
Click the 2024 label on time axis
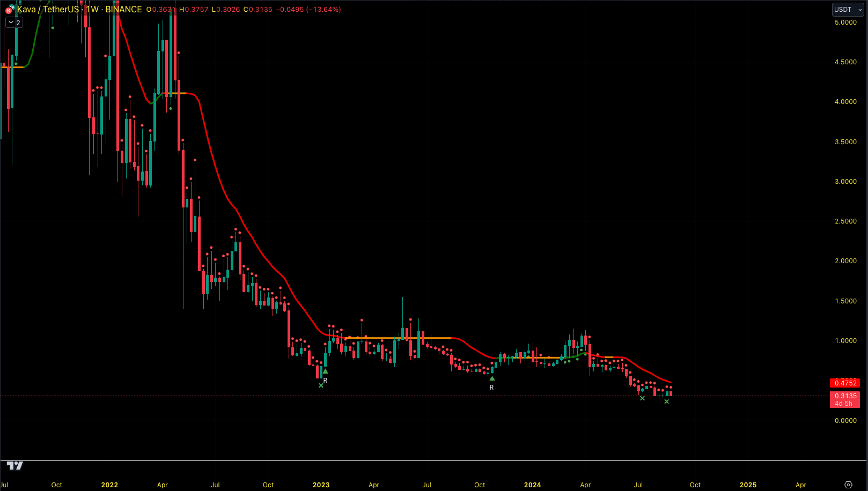(x=532, y=485)
